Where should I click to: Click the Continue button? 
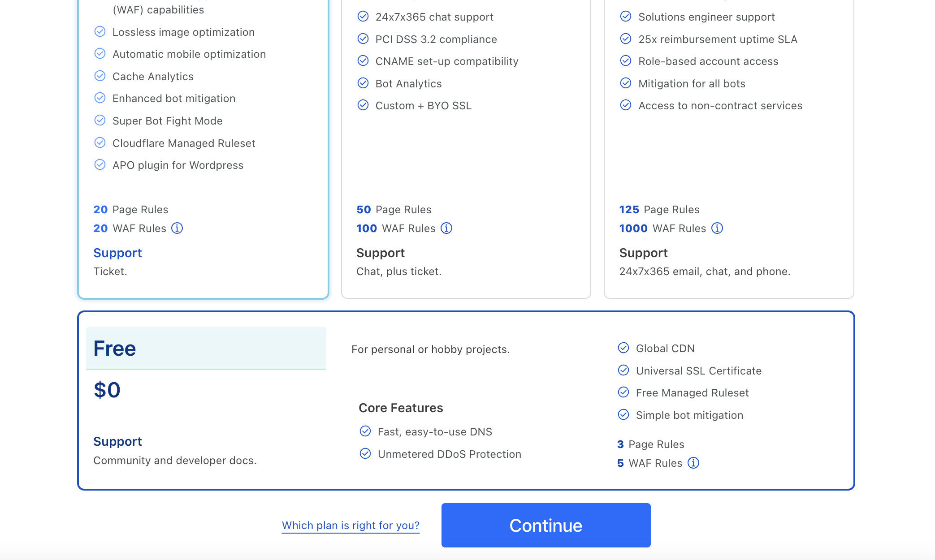(x=545, y=525)
